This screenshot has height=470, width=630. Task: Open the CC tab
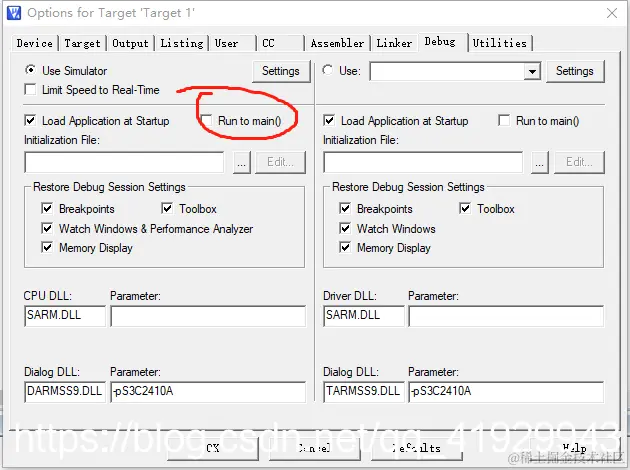pyautogui.click(x=280, y=43)
